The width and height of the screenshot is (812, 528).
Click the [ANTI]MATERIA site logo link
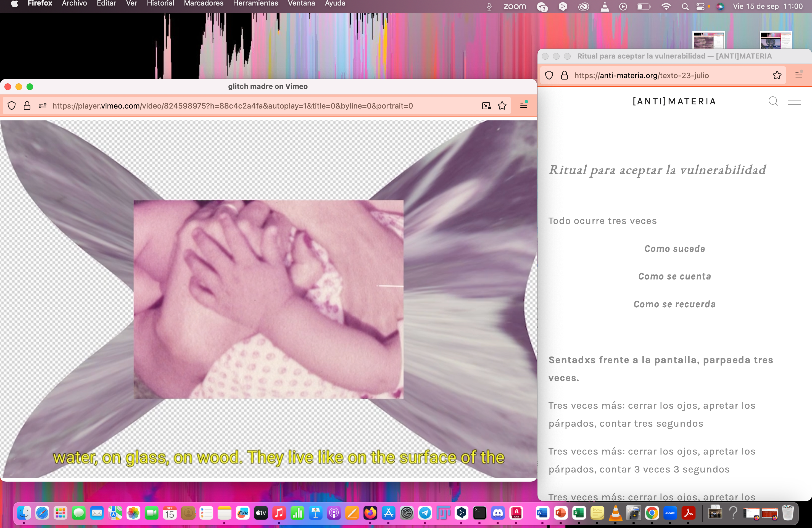coord(674,101)
